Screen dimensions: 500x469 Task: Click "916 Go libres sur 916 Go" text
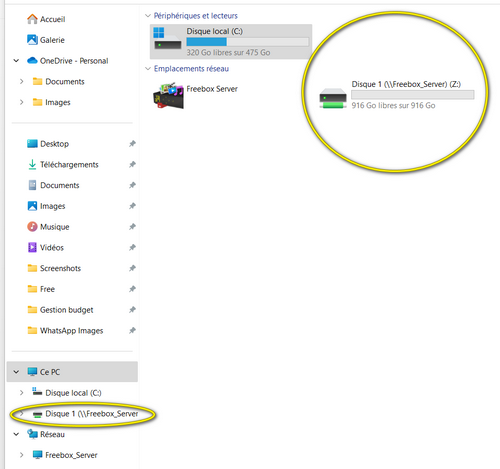393,105
